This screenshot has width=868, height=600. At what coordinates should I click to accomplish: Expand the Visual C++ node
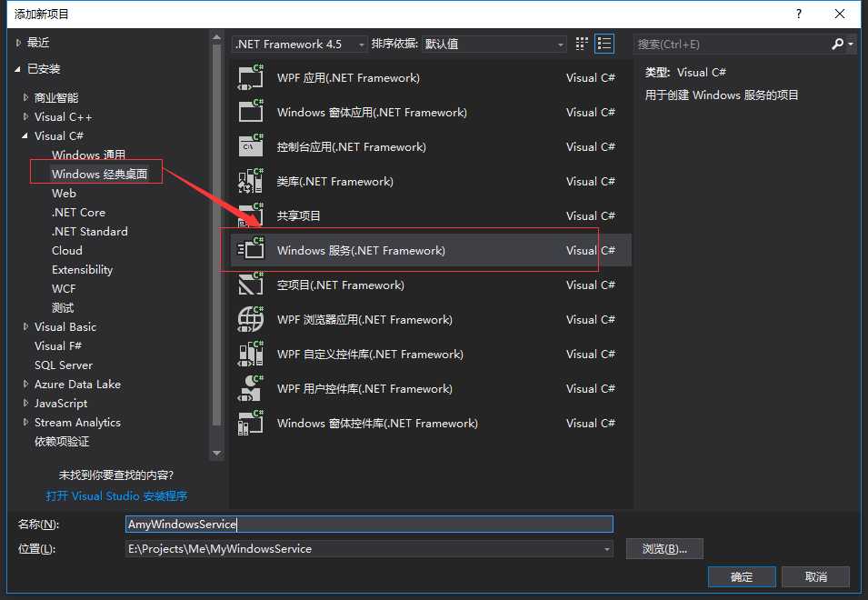[25, 116]
